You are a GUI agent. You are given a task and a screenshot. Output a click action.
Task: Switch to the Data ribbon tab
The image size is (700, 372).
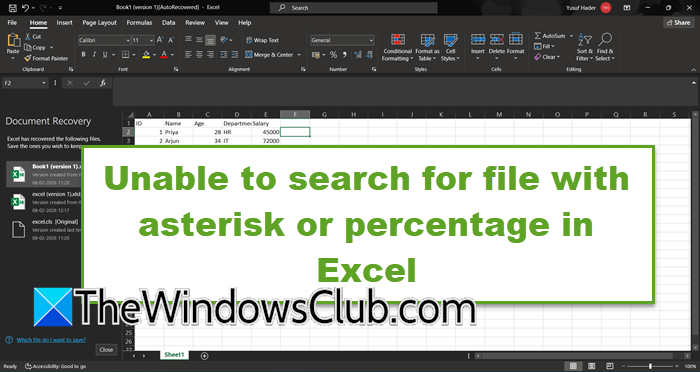tap(168, 22)
